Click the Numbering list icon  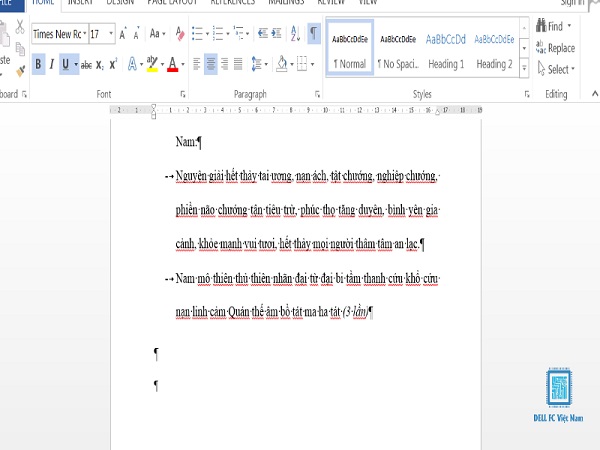pyautogui.click(x=218, y=34)
